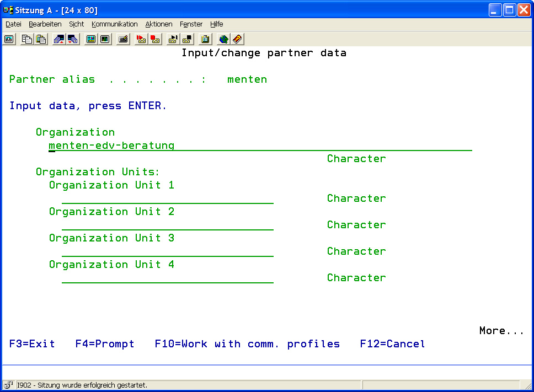
Task: Click the Copy toolbar icon
Action: pos(27,39)
